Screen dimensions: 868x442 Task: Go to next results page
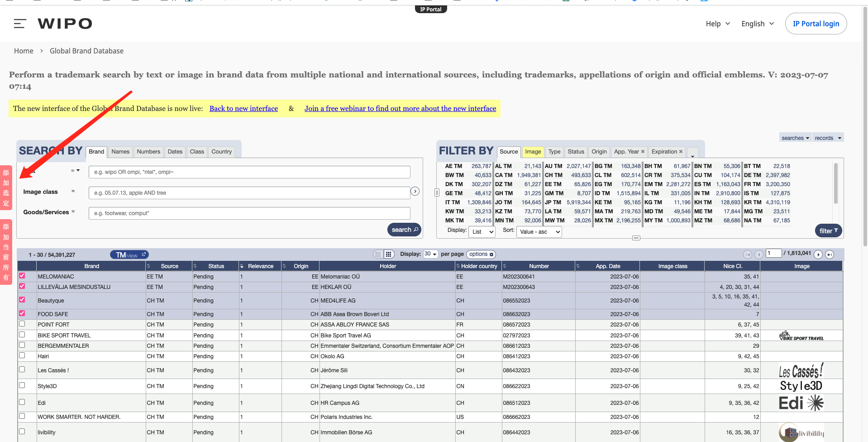point(818,255)
